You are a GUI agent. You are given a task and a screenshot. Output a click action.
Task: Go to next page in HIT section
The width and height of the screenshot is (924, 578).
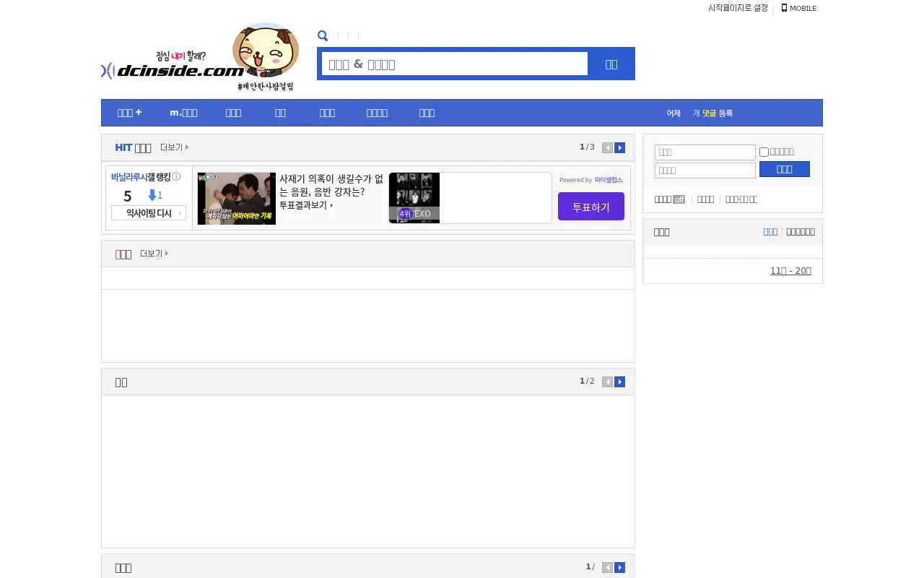point(620,147)
